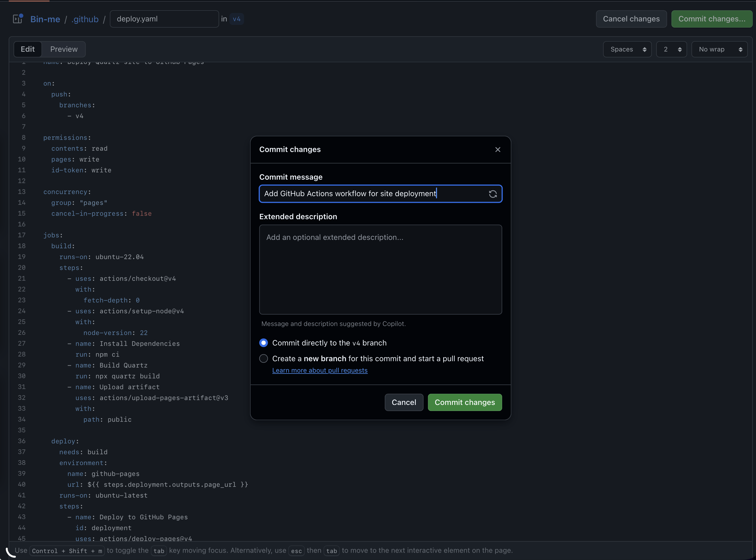Select Commit directly to v4 branch
The height and width of the screenshot is (560, 756).
pos(264,343)
